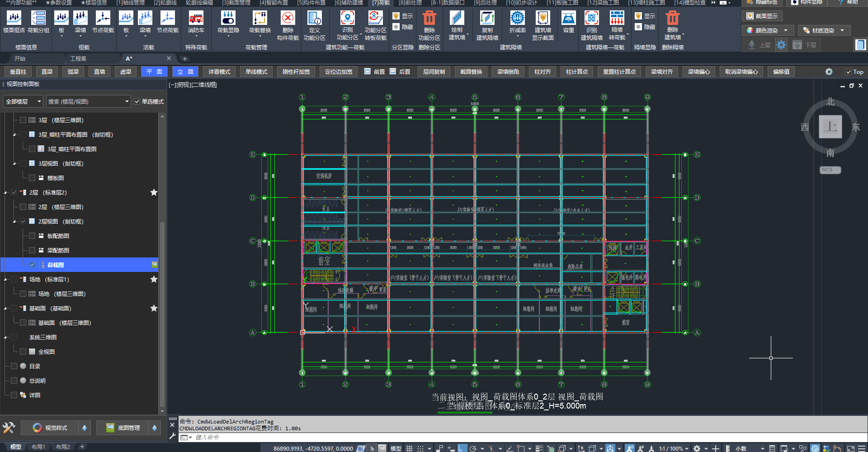The image size is (868, 452).
Task: Uncheck the 荷载图 view checkbox
Action: pos(32,265)
